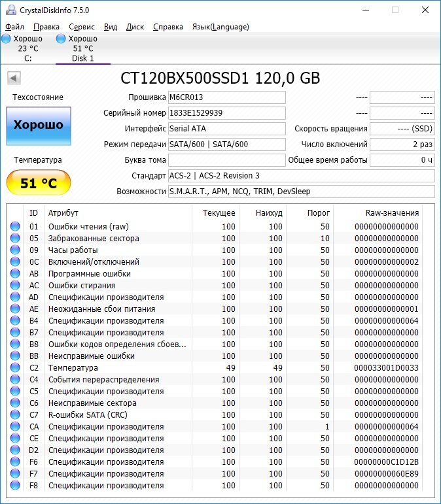
Task: Click status icon for Неисправимые ошибки row
Action: [x=15, y=356]
